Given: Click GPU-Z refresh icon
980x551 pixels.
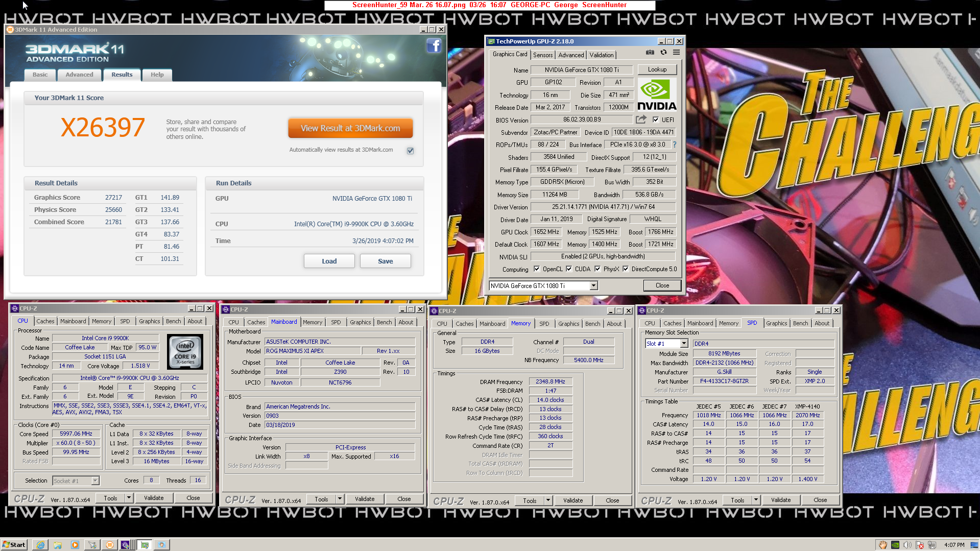Looking at the screenshot, I should click(x=663, y=53).
